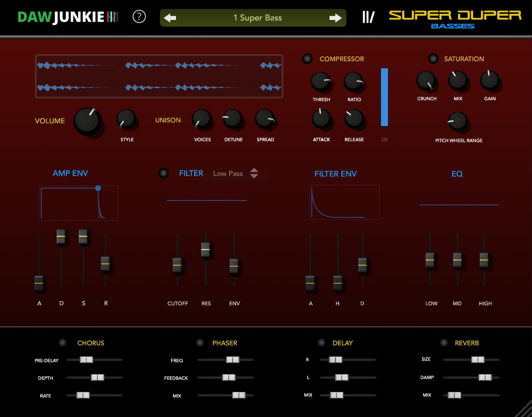Click the Filter Env D fader
The height and width of the screenshot is (417, 532).
click(x=363, y=265)
